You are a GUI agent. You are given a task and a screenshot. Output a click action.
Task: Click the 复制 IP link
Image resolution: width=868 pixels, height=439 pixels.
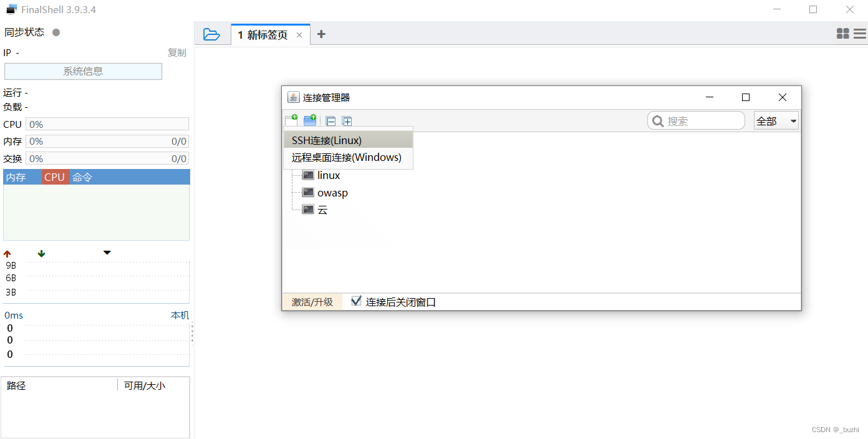point(177,53)
